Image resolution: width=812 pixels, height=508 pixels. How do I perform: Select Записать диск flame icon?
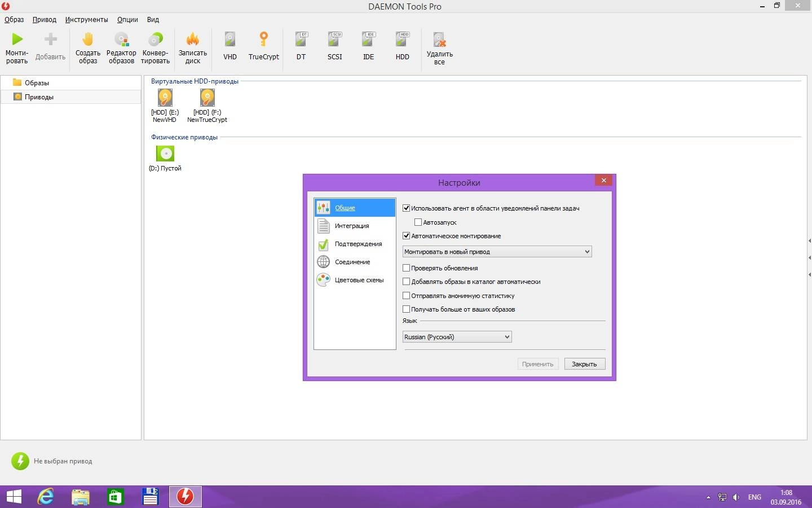193,39
